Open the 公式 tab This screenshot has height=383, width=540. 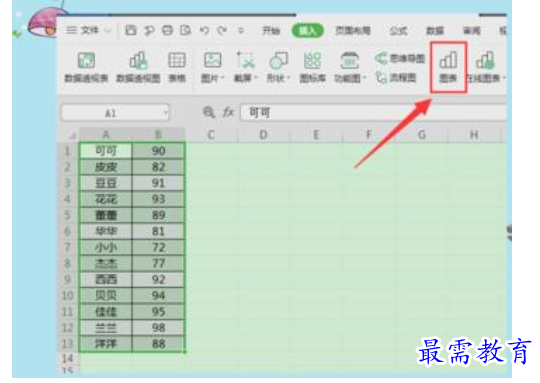pyautogui.click(x=398, y=31)
